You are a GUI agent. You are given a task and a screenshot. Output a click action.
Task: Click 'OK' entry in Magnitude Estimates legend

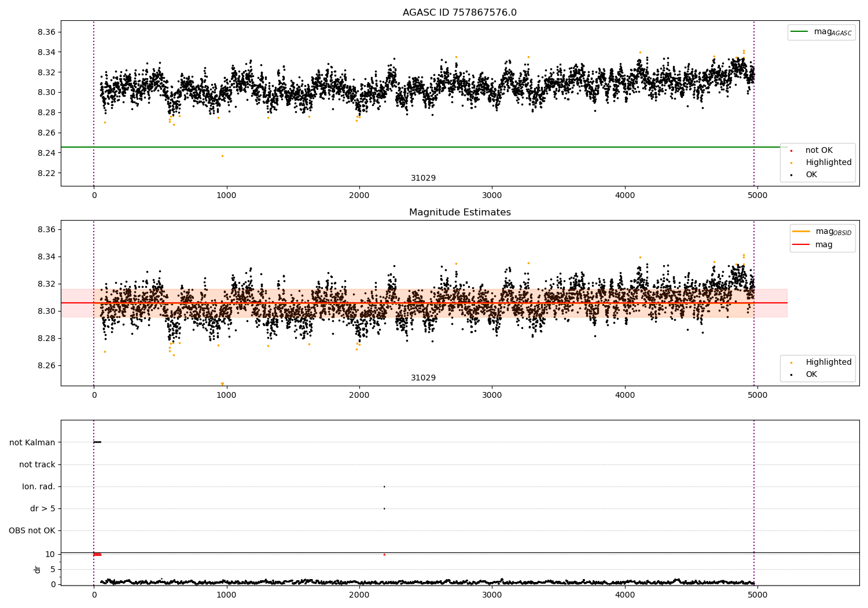[x=811, y=375]
